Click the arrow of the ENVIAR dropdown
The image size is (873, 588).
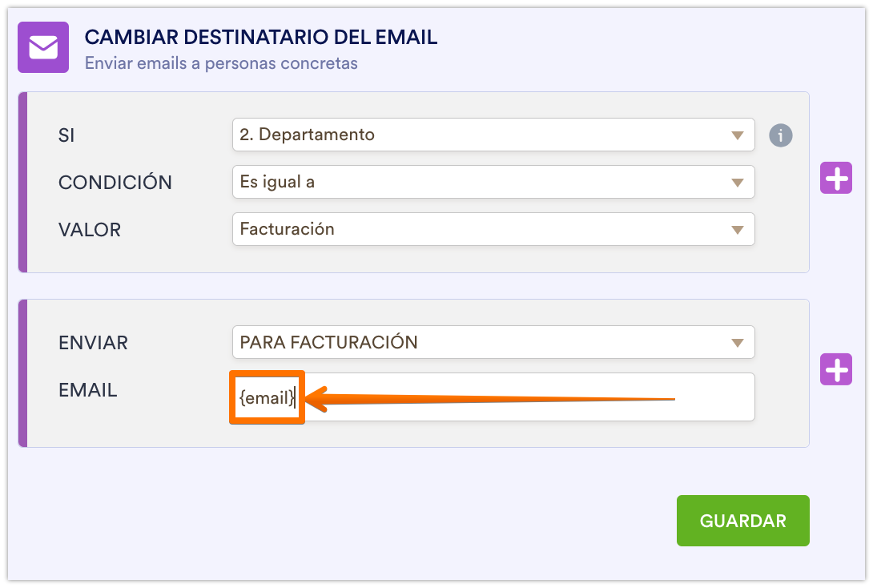(x=738, y=343)
